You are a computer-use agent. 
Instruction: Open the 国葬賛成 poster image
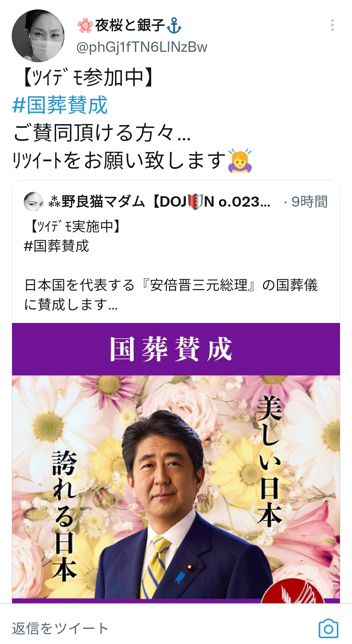[176, 463]
